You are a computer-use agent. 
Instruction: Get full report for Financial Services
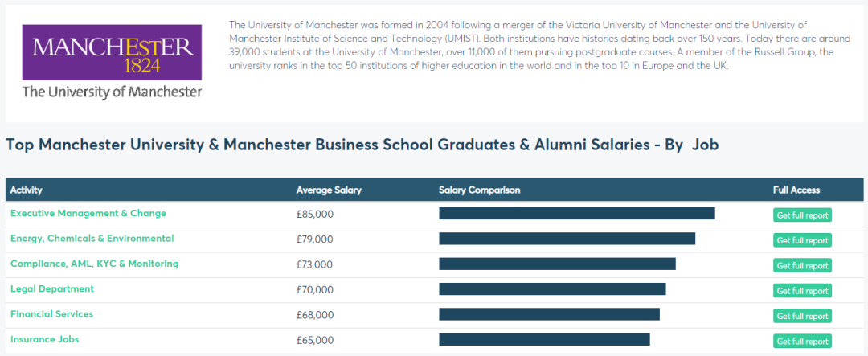[801, 316]
